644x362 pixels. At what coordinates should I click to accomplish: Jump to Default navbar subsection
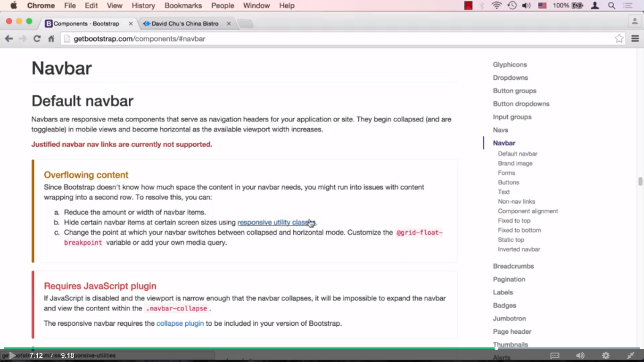pos(518,154)
